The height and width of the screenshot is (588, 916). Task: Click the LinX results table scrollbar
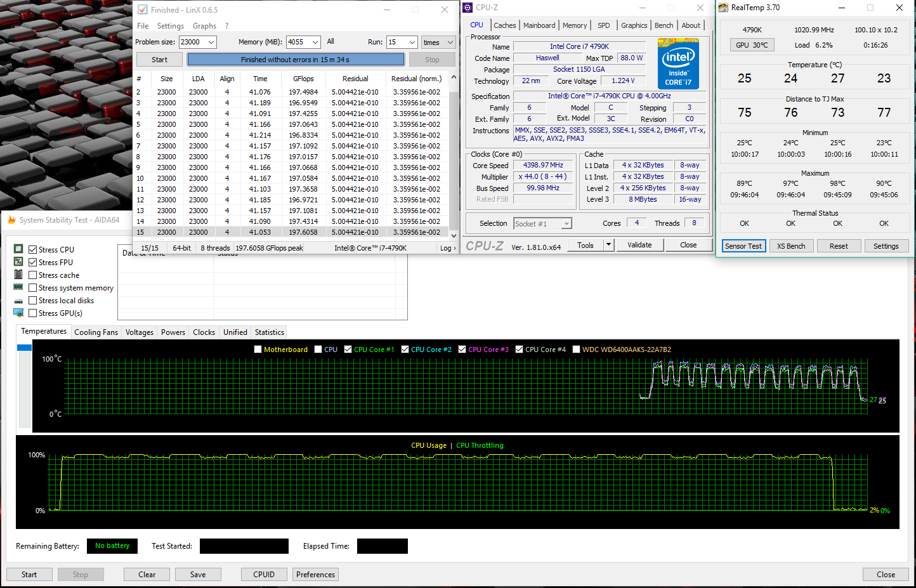(x=454, y=156)
